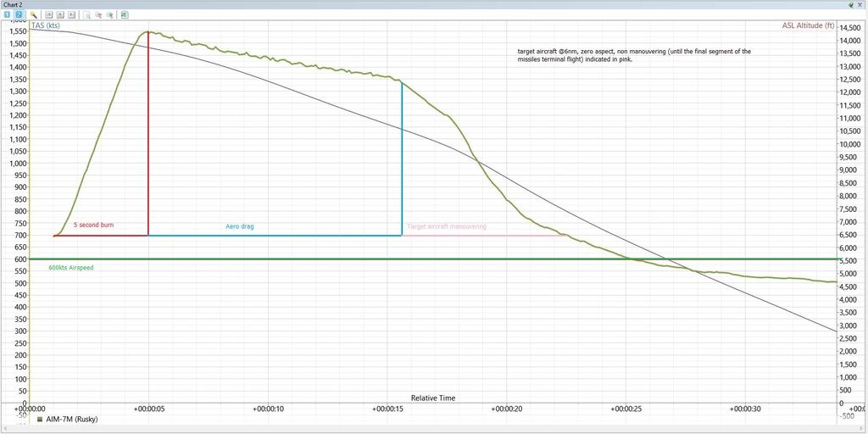Screen dimensions: 868x434
Task: Toggle the blue number 2 toolbar button
Action: coord(19,15)
